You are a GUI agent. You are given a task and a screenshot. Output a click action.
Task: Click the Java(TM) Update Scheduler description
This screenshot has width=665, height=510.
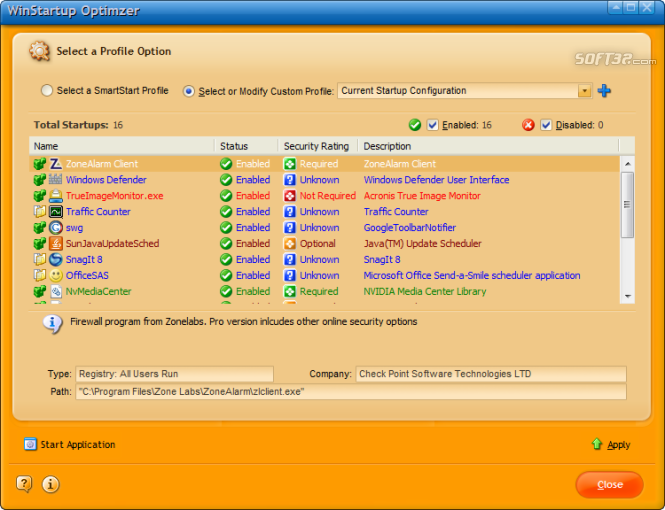422,243
